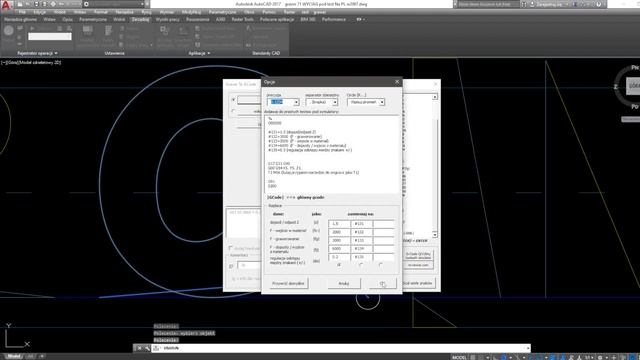Close the Grawer To GCode window behind
This screenshot has width=640, height=360.
click(x=436, y=84)
